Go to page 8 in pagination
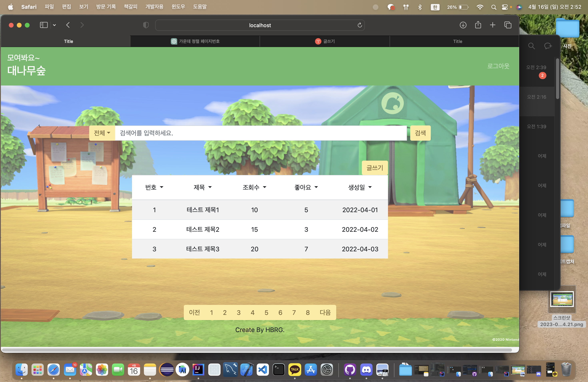The height and width of the screenshot is (382, 588). pos(308,312)
